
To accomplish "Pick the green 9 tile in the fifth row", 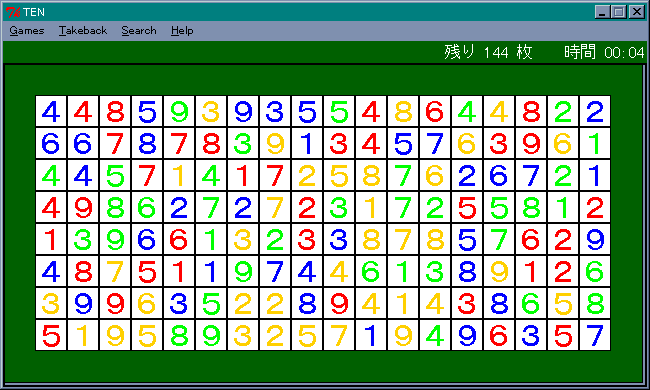I will click(115, 239).
